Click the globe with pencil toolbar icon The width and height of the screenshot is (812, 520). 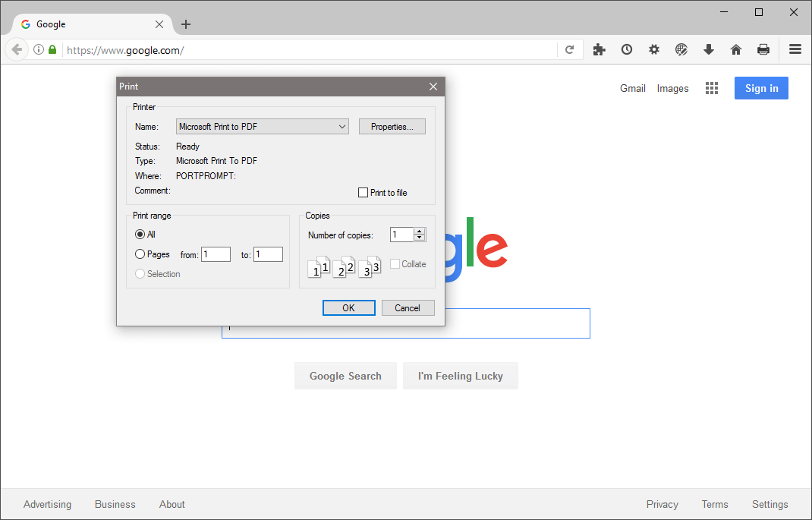681,49
